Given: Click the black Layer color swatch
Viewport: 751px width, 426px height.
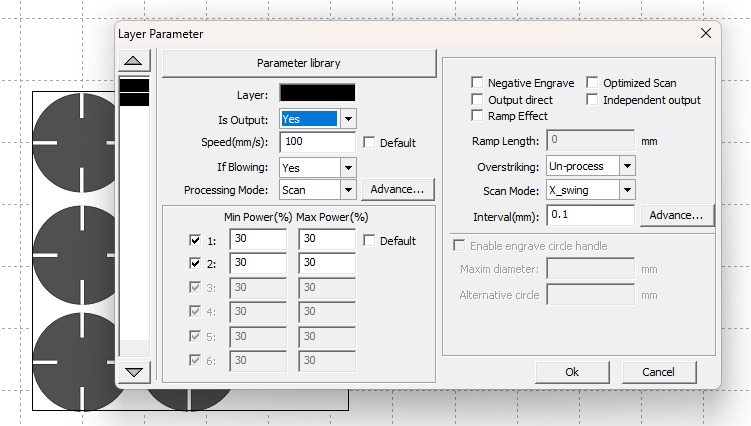Looking at the screenshot, I should tap(318, 93).
